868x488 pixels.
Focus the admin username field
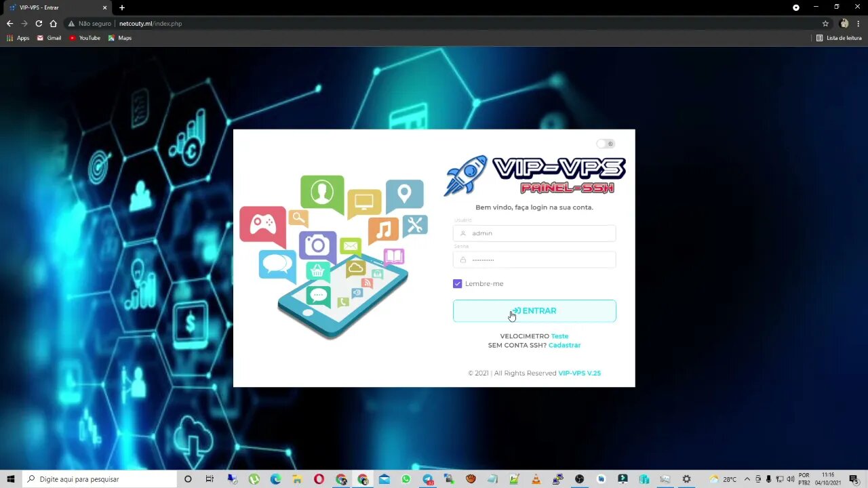[x=534, y=233]
